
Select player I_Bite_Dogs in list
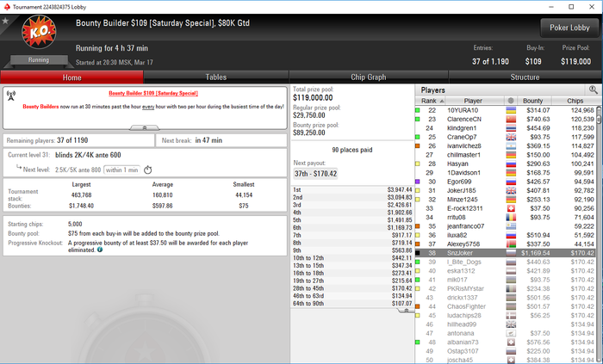point(506,262)
